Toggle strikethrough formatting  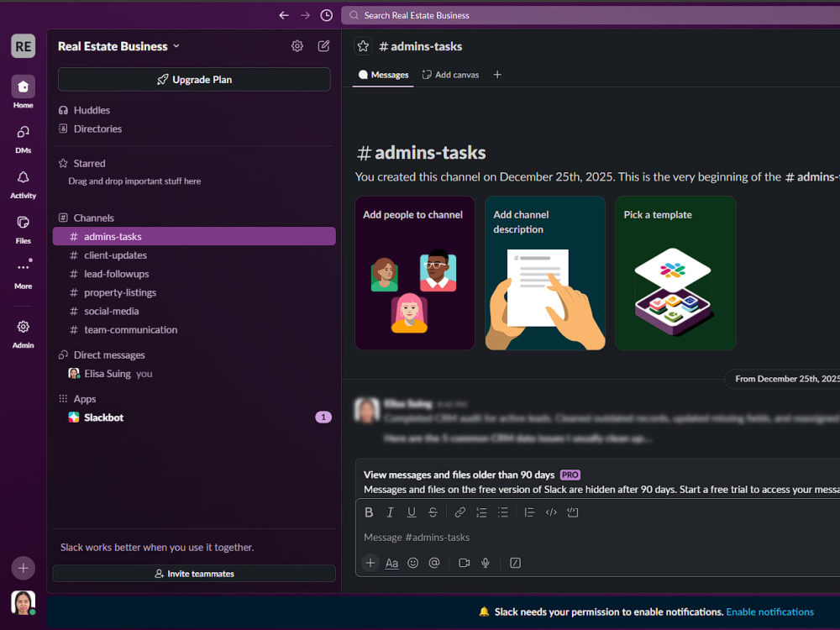433,512
